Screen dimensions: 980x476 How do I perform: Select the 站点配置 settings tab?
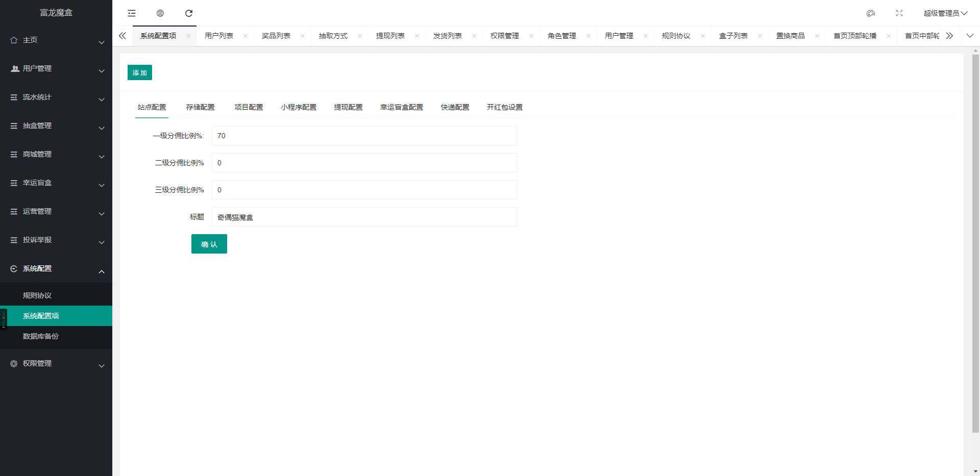point(152,107)
